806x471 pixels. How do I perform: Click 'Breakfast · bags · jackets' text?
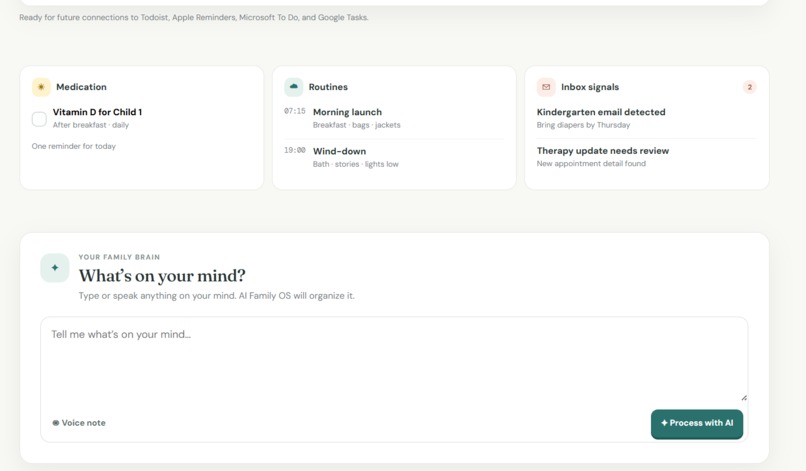(x=356, y=125)
